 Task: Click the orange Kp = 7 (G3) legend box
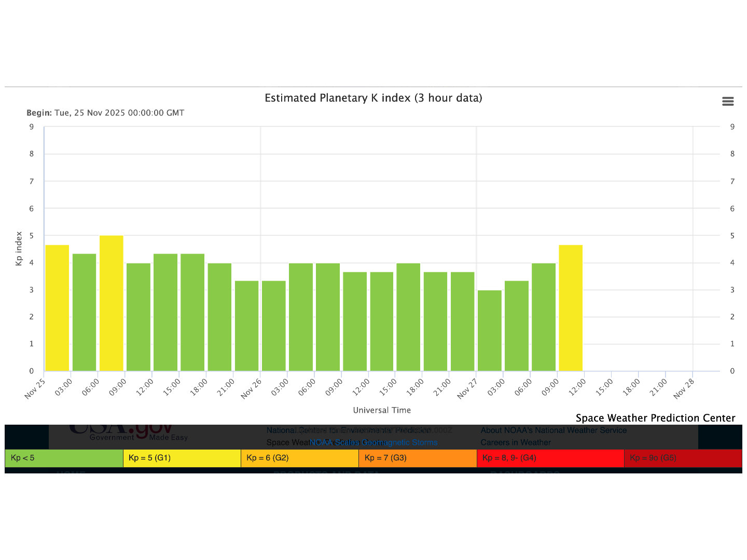(418, 458)
